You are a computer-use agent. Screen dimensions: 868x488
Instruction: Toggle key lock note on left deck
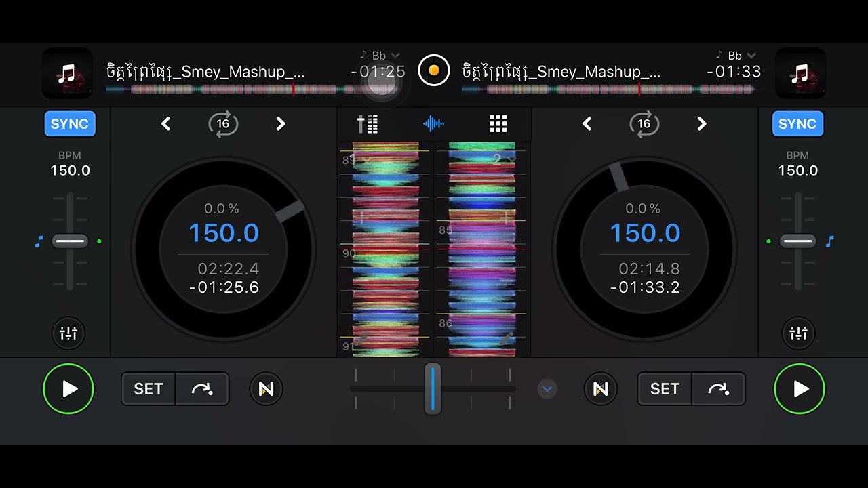(x=39, y=241)
